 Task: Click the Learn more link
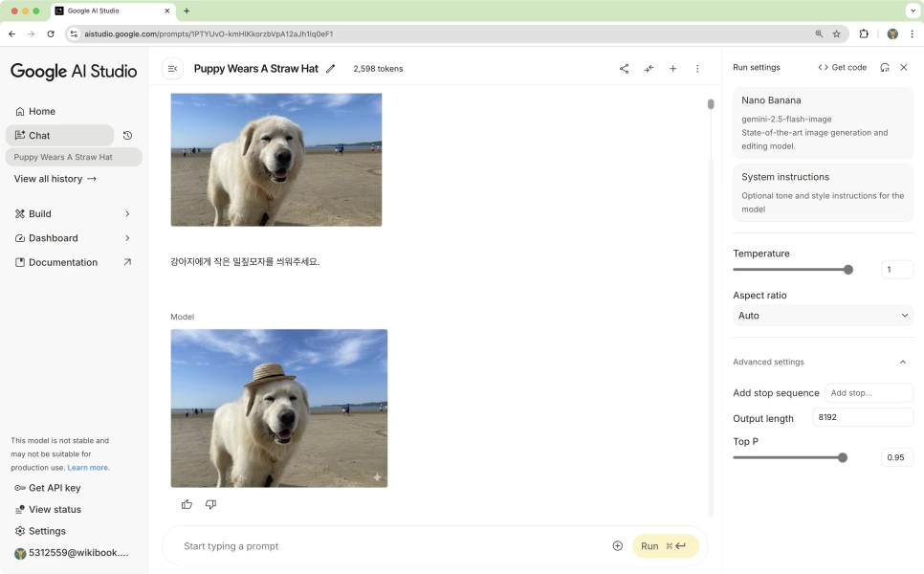88,468
